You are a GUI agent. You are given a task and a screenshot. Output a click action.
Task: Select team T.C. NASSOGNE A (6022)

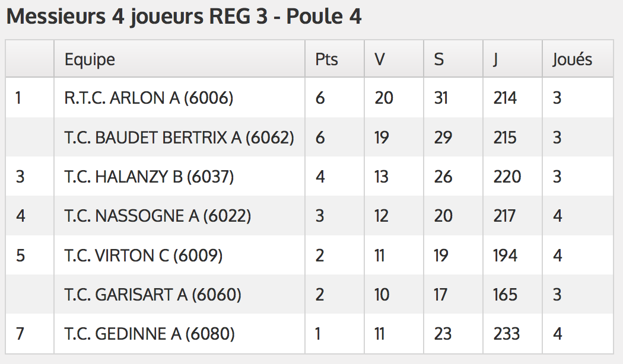[158, 216]
